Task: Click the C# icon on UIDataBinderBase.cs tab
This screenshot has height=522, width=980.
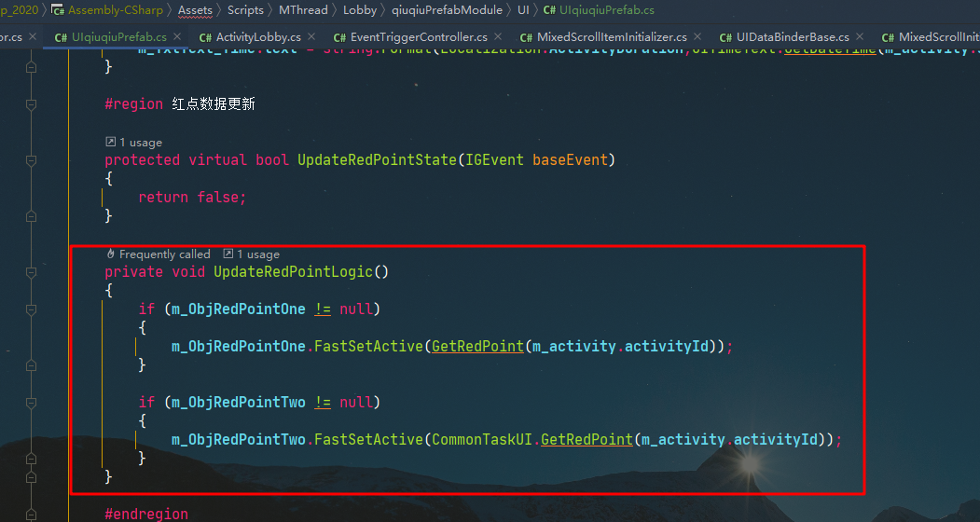Action: coord(725,37)
